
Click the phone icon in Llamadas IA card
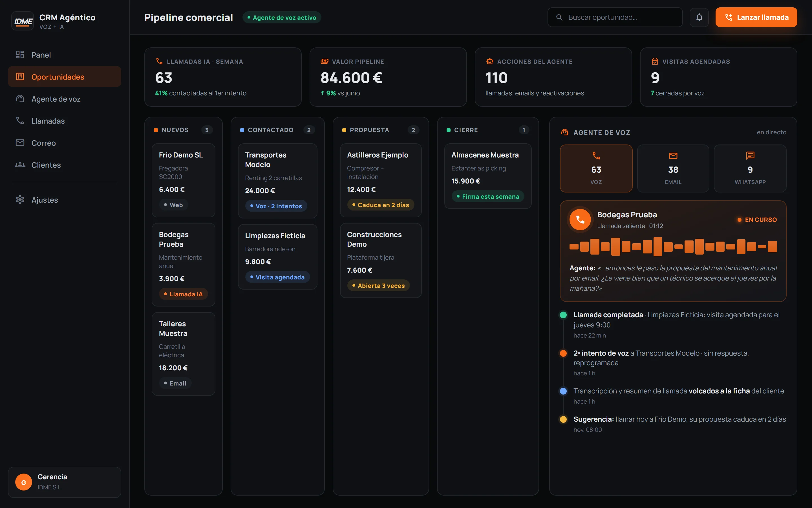[x=159, y=61]
